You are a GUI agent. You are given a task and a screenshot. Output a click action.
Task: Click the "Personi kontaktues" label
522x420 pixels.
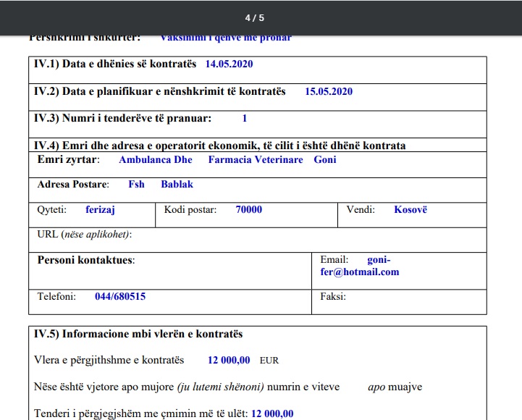pos(86,260)
